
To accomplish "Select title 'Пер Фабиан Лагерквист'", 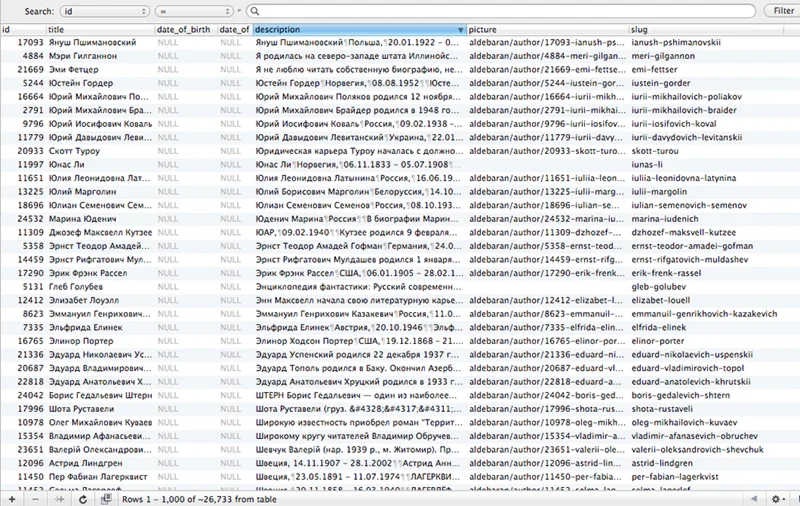I will pos(98,476).
